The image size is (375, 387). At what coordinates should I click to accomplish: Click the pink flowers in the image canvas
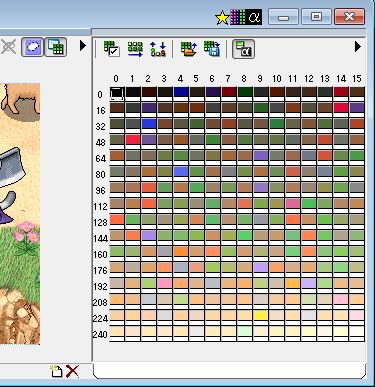tap(28, 232)
